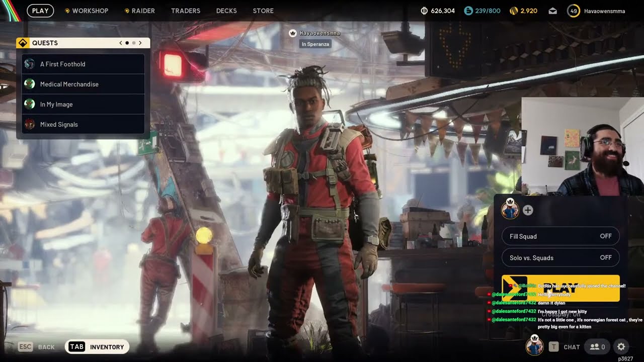Go to previous quests page with left chevron
644x362 pixels.
pyautogui.click(x=121, y=43)
